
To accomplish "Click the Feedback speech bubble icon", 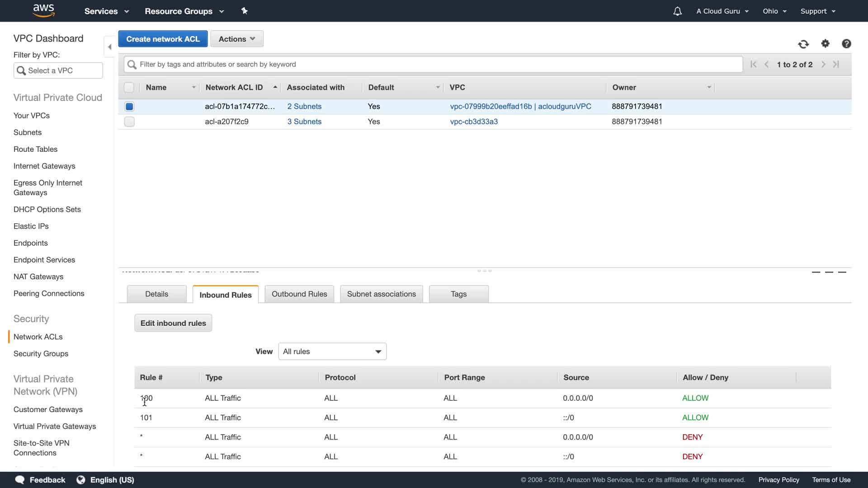I will click(20, 480).
